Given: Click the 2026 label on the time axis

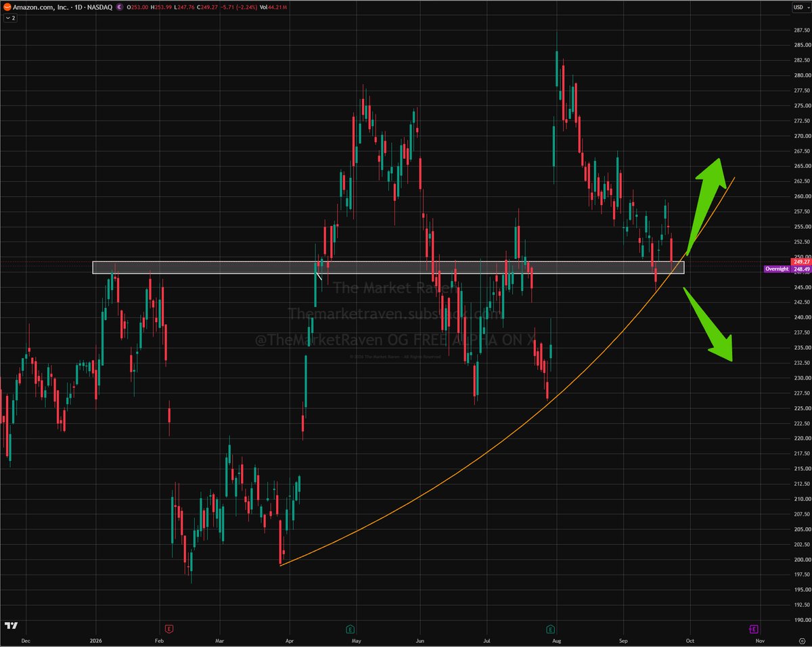Looking at the screenshot, I should point(95,640).
